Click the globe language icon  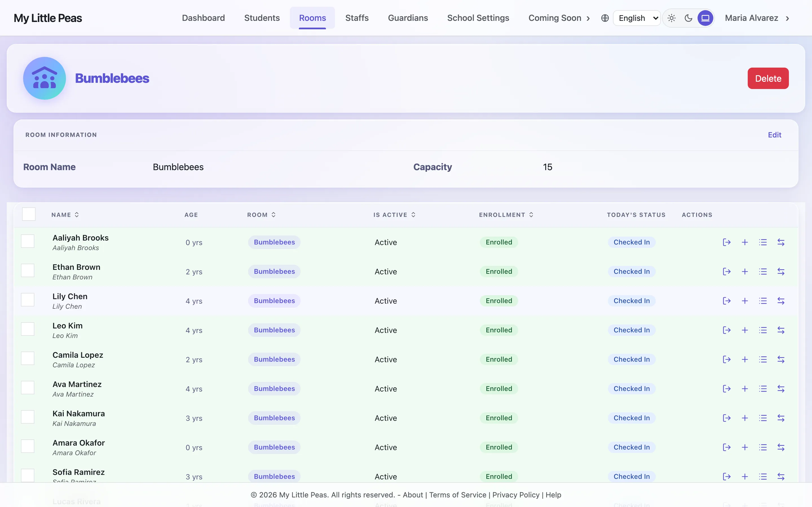coord(605,18)
